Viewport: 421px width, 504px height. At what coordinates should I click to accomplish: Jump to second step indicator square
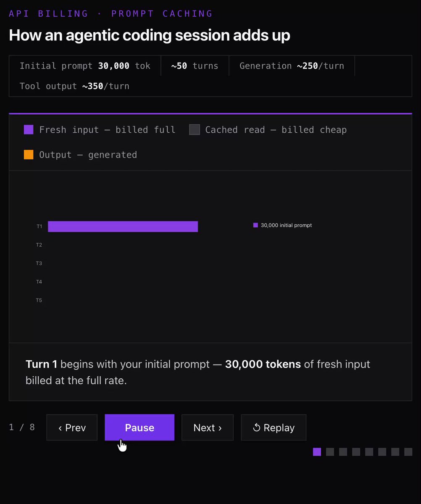point(330,452)
